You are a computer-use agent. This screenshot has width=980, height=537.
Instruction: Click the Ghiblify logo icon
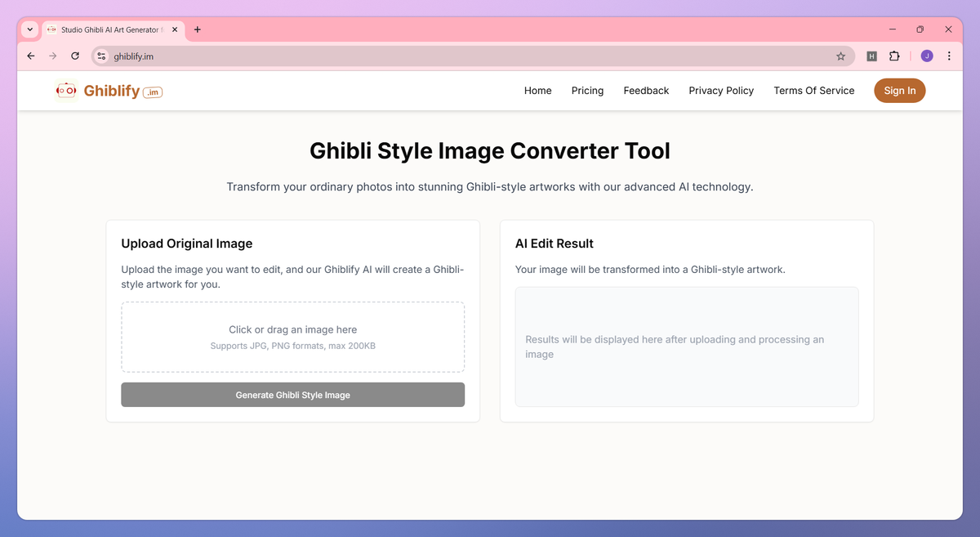66,91
